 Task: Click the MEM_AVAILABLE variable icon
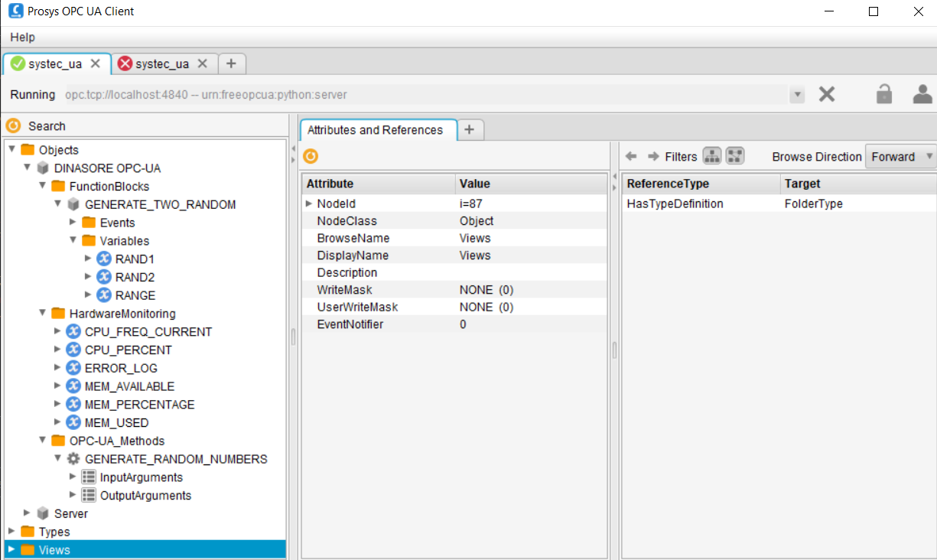click(73, 386)
